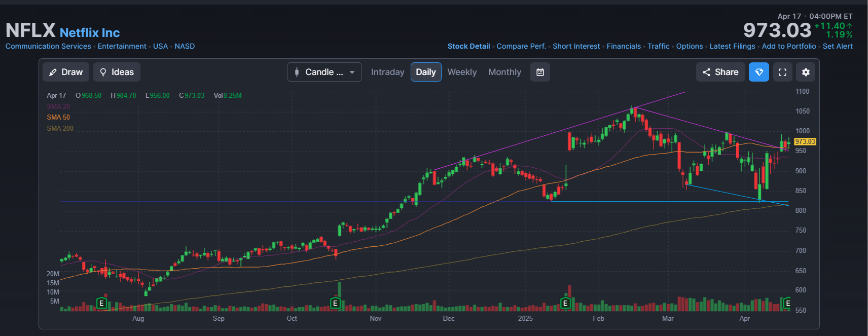The width and height of the screenshot is (868, 336).
Task: Click the Add to Portfolio link
Action: (789, 46)
